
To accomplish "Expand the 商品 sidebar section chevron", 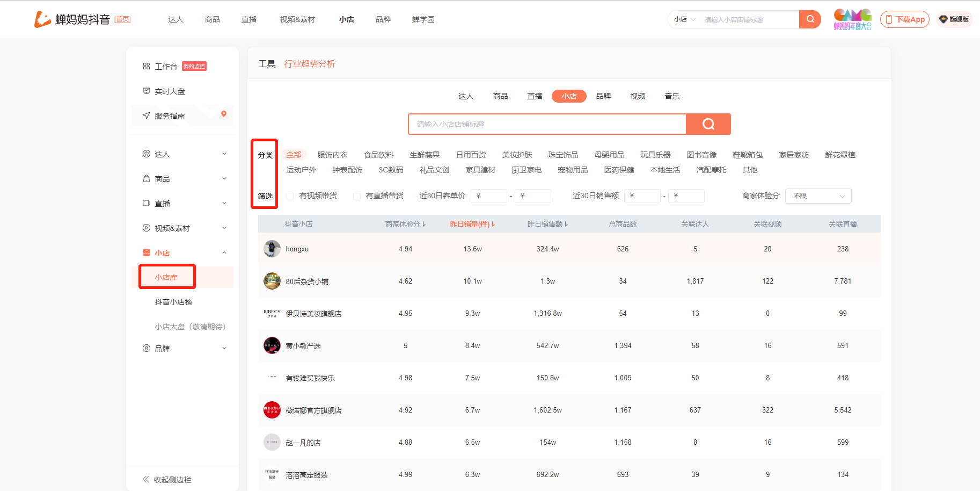I will pyautogui.click(x=224, y=178).
